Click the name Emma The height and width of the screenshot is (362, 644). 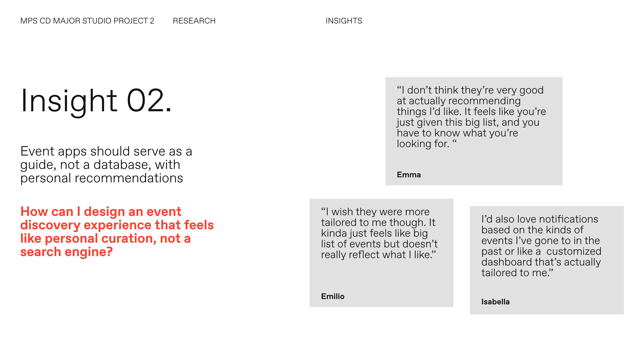pyautogui.click(x=409, y=175)
